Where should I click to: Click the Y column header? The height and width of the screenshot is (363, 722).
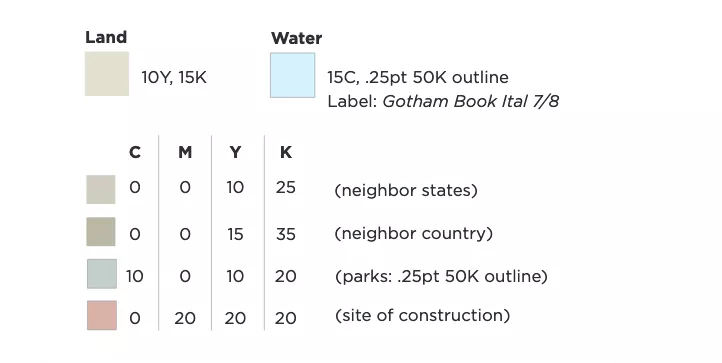pyautogui.click(x=235, y=152)
